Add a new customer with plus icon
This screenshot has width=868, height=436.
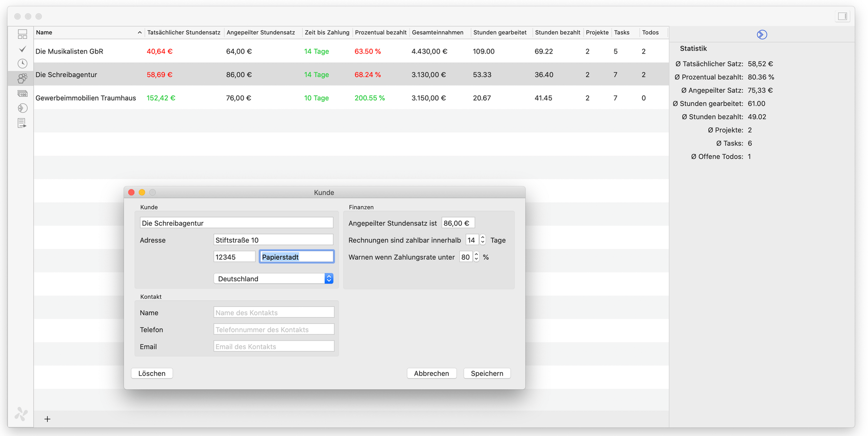[47, 419]
